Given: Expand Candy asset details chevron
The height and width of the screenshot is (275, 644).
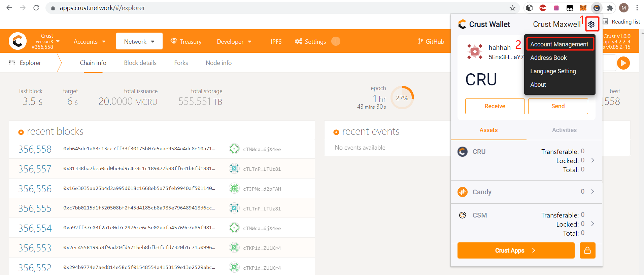Looking at the screenshot, I should (593, 192).
